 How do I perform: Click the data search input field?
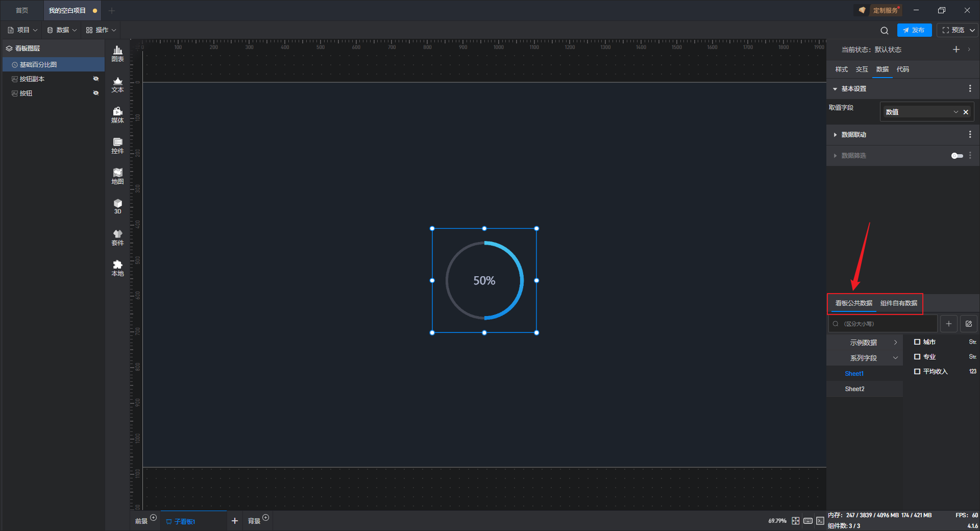coord(883,324)
